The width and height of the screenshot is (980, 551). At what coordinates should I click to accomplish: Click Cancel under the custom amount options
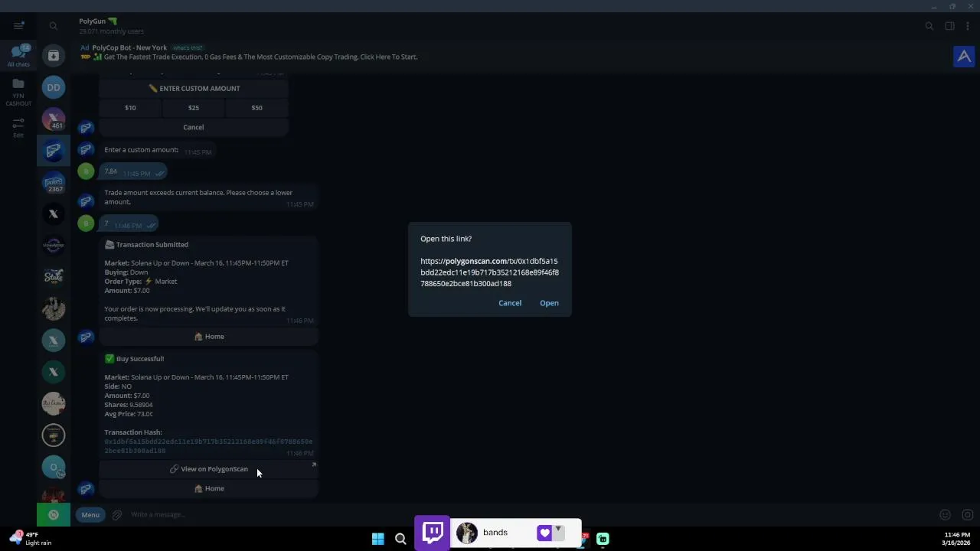(194, 127)
